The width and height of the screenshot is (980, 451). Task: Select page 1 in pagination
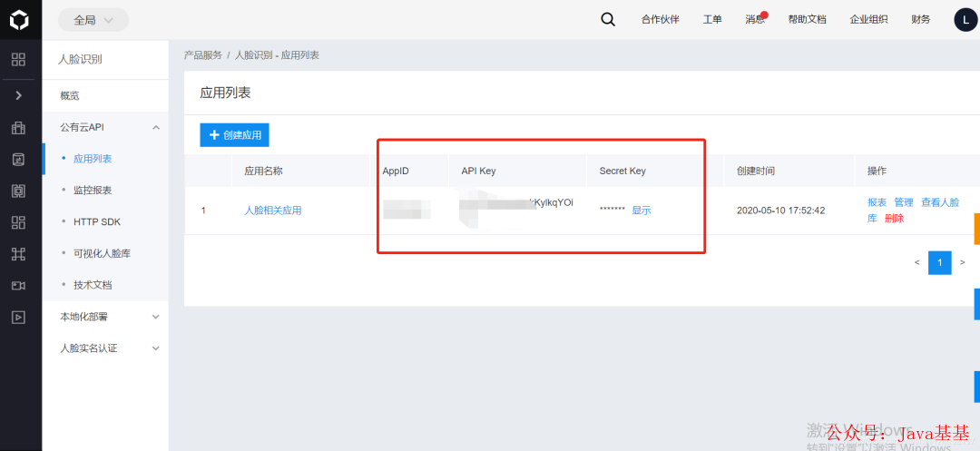pyautogui.click(x=940, y=262)
